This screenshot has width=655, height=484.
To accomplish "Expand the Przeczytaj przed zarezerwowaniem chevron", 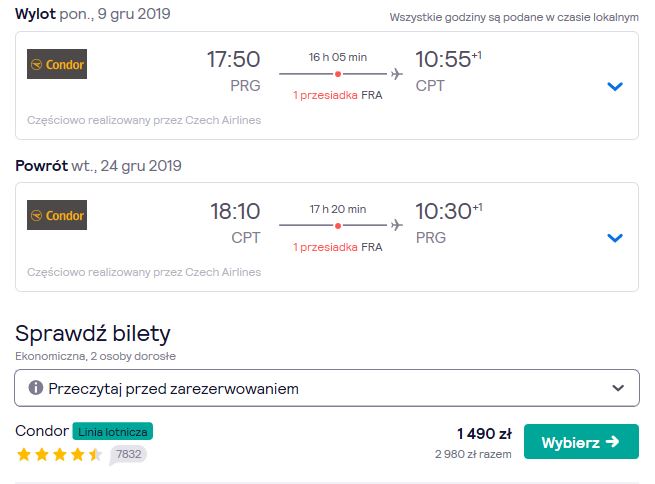I will (x=618, y=388).
